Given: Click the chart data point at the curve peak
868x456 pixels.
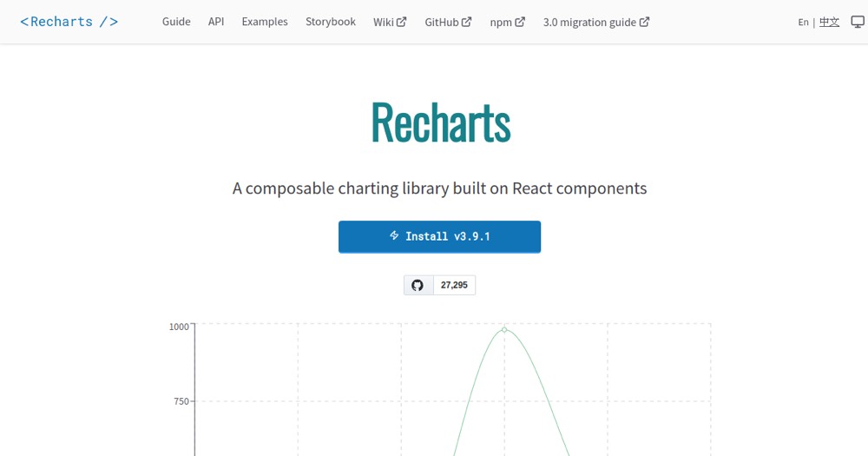Looking at the screenshot, I should coord(504,330).
